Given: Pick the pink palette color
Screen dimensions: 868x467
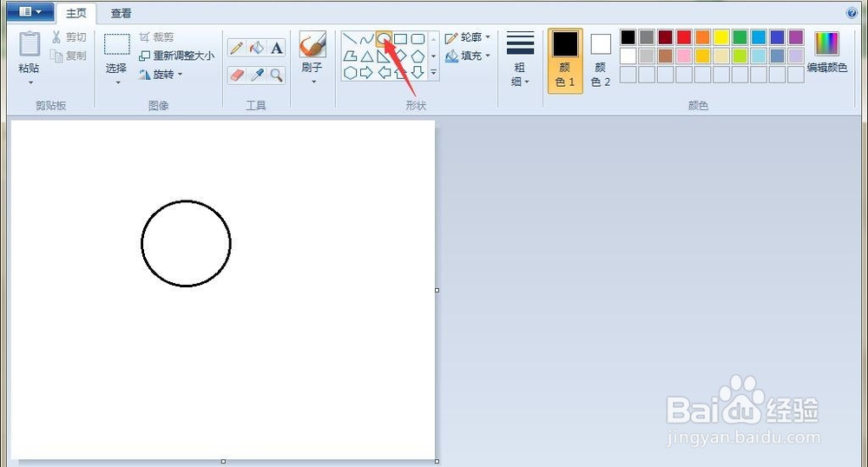Looking at the screenshot, I should click(x=684, y=56).
